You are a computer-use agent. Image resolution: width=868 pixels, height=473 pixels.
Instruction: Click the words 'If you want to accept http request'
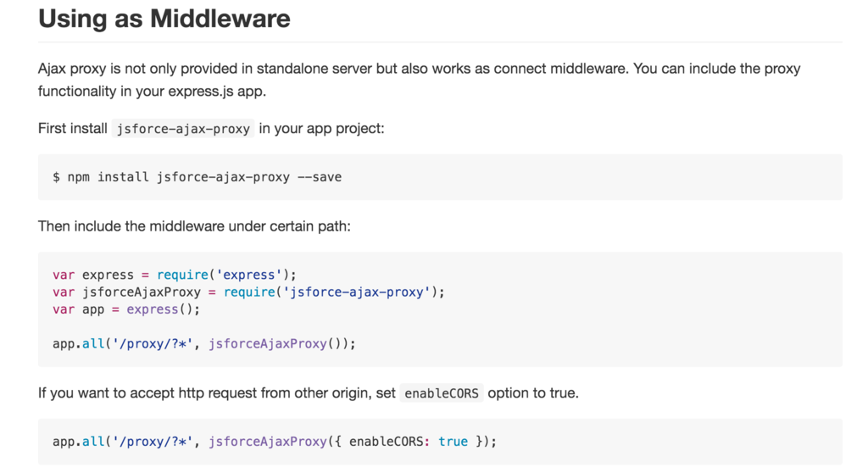147,393
